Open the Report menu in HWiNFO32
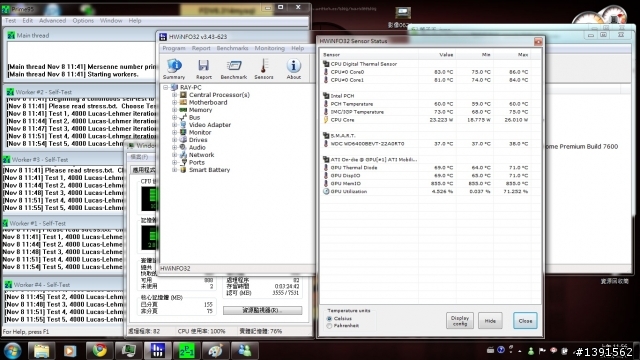Viewport: 640px width, 360px height. [201, 48]
